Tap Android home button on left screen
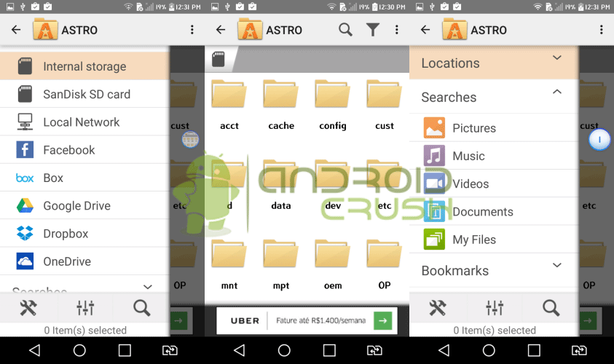The height and width of the screenshot is (364, 614). point(79,350)
